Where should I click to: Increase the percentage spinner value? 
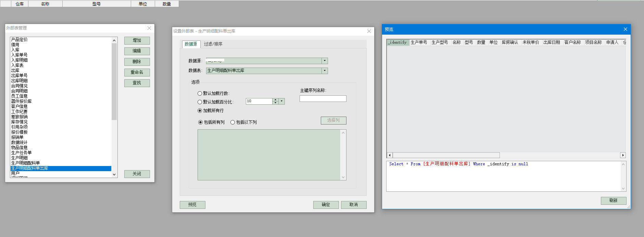[x=275, y=100]
